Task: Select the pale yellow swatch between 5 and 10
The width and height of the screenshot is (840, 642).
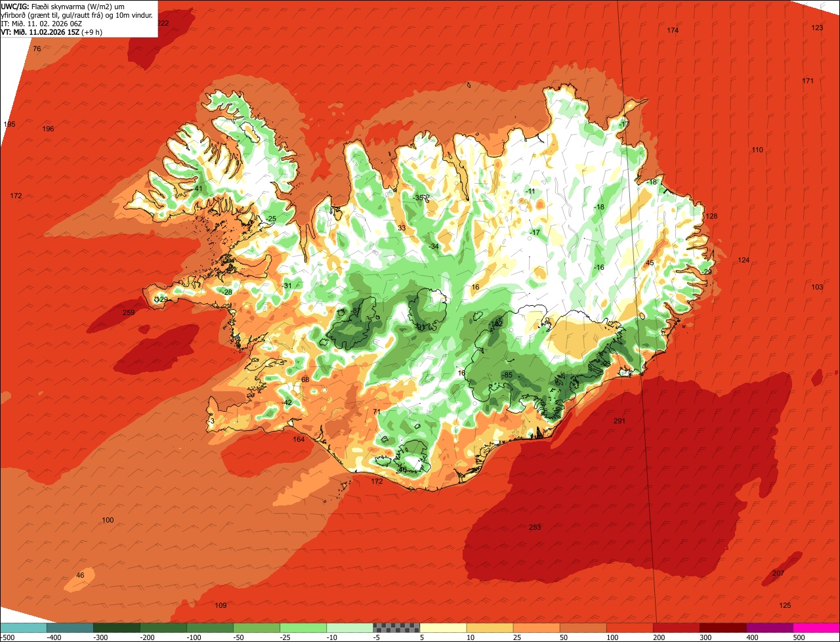Action: click(x=443, y=628)
